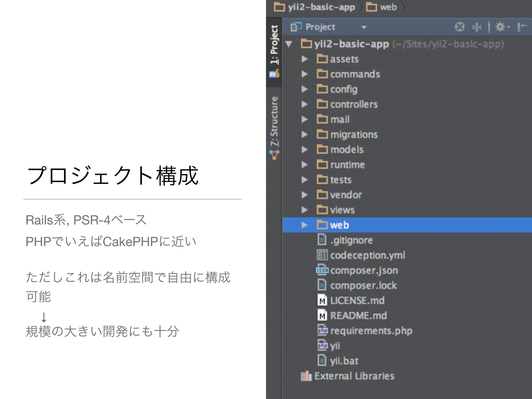This screenshot has height=399, width=532.
Task: Select the controllers folder icon
Action: (322, 104)
